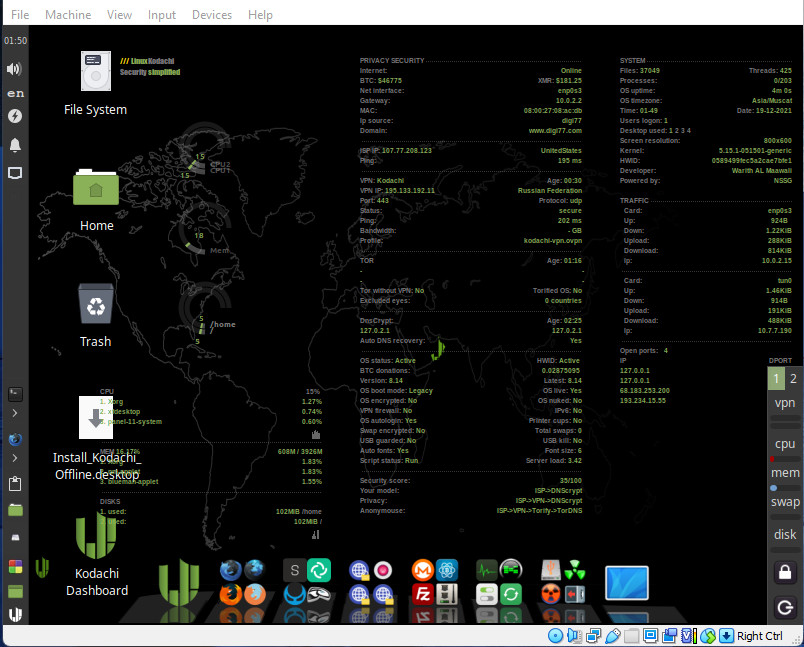
Task: Click the mem usage slider indicator
Action: click(774, 488)
